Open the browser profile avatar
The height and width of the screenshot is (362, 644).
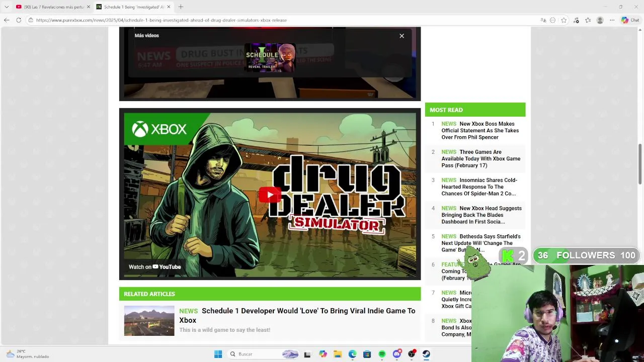pyautogui.click(x=600, y=20)
